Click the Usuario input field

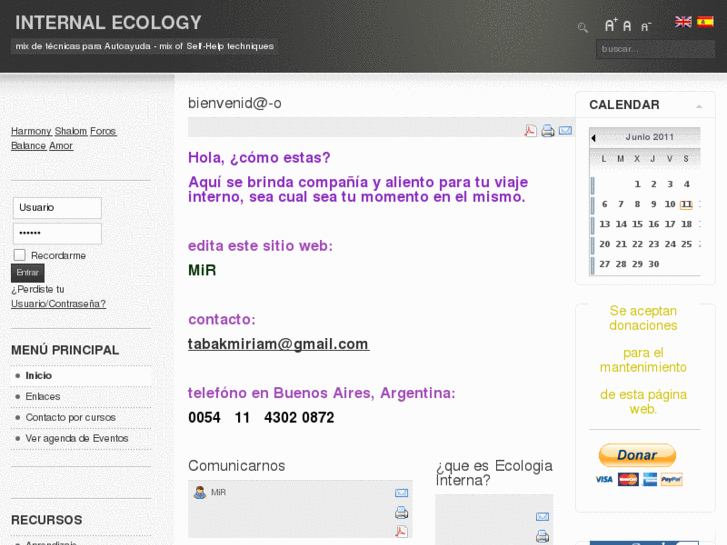tap(57, 208)
